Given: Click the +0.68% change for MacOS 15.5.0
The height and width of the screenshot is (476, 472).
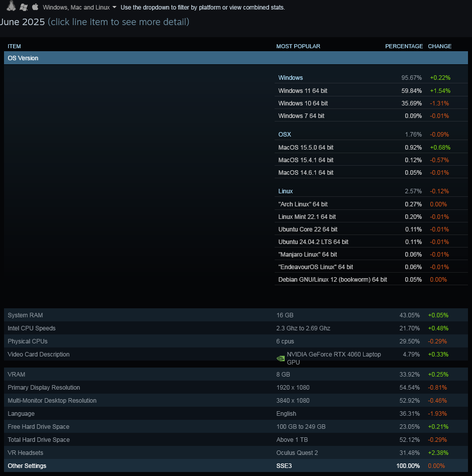Looking at the screenshot, I should pos(440,148).
